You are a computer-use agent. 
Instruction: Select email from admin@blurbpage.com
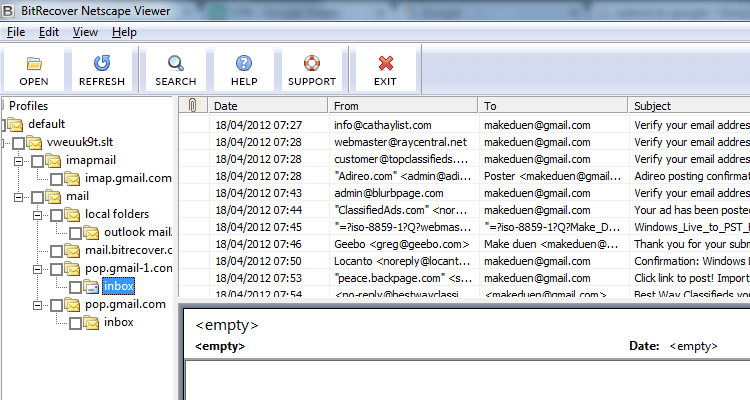coord(464,193)
